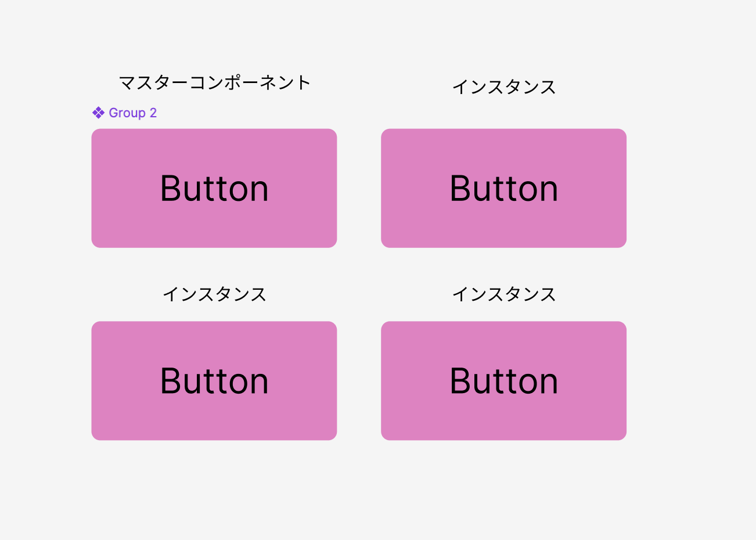This screenshot has width=756, height=540.
Task: Click the インスタンス label above the bottom-left button
Action: pyautogui.click(x=214, y=294)
